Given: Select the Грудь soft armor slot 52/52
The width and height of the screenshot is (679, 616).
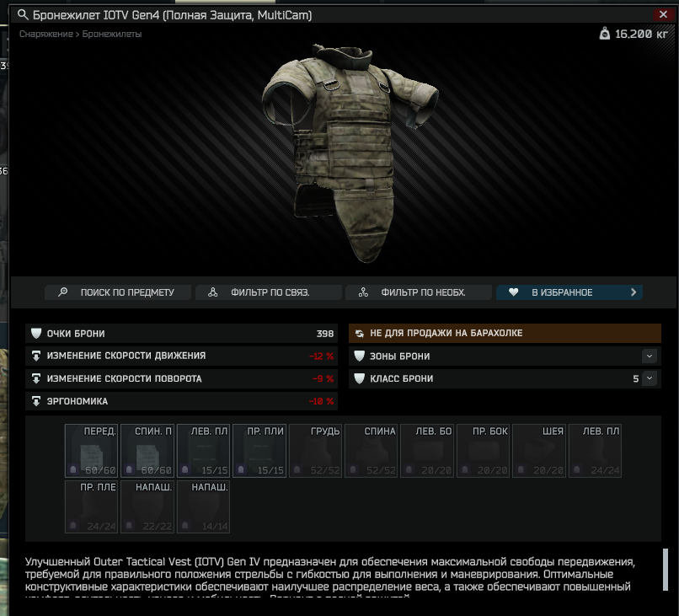Looking at the screenshot, I should 315,451.
